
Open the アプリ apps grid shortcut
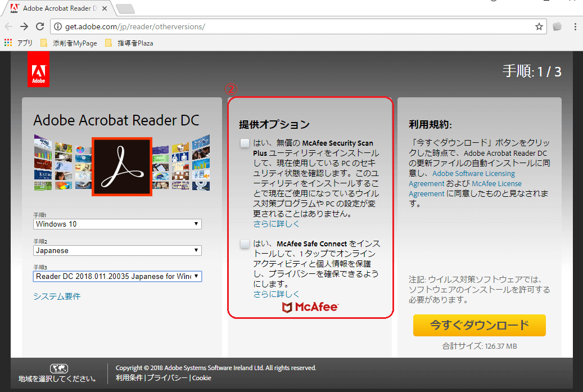[x=19, y=43]
